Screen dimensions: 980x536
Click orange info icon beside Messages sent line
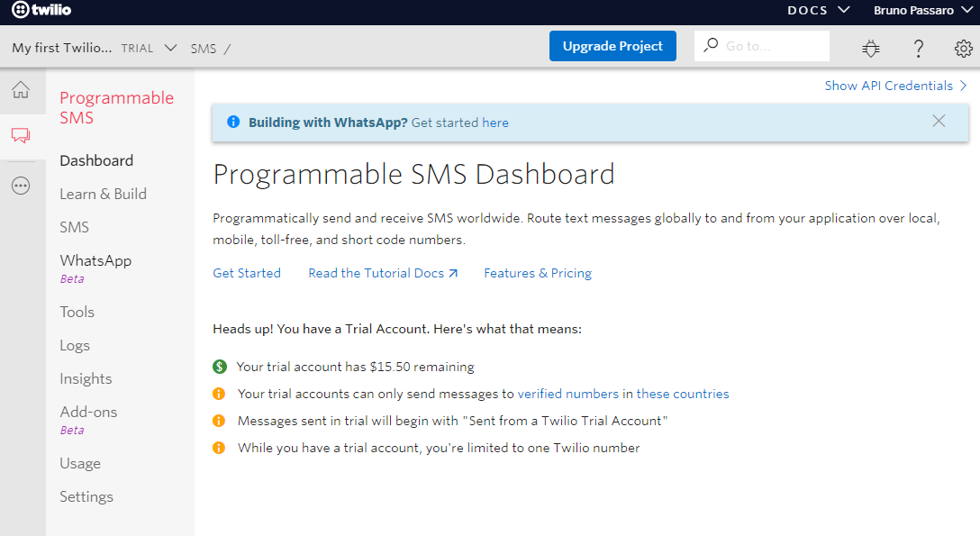click(219, 421)
